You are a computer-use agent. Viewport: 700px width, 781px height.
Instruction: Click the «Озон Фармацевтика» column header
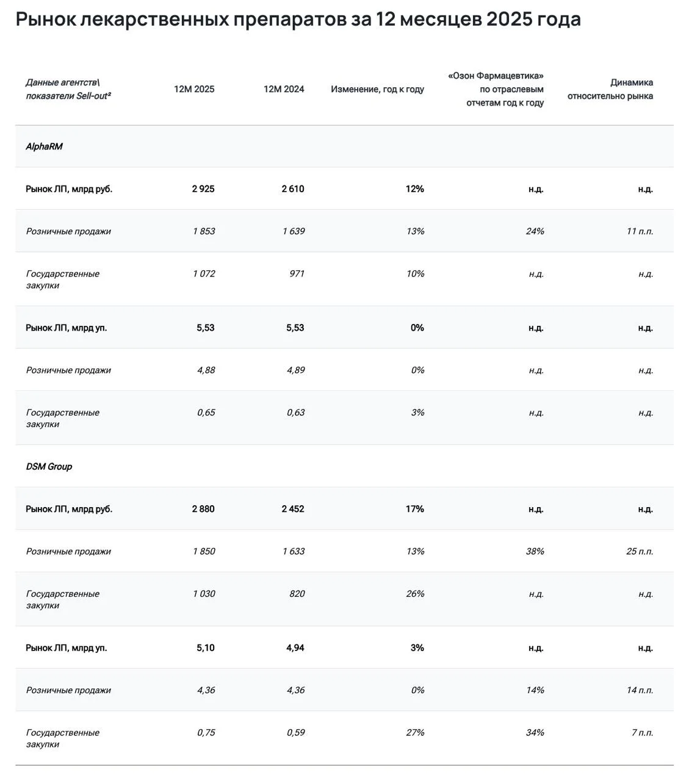[x=496, y=89]
